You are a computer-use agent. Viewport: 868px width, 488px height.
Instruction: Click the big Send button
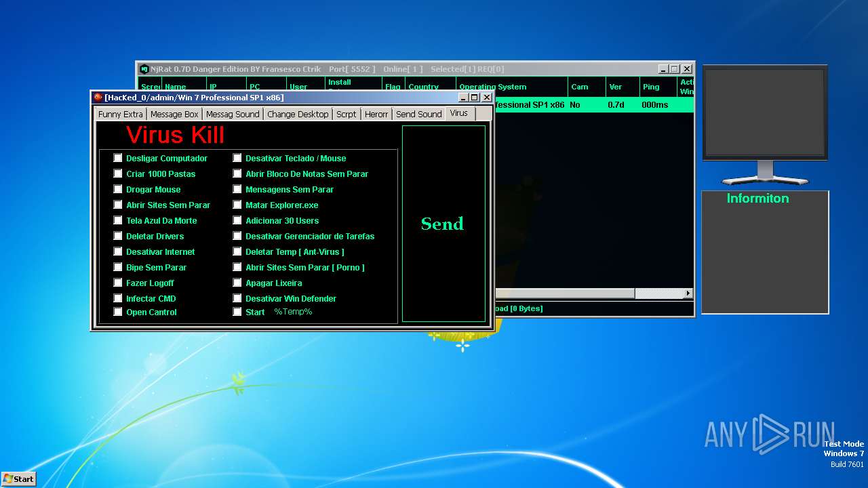443,224
